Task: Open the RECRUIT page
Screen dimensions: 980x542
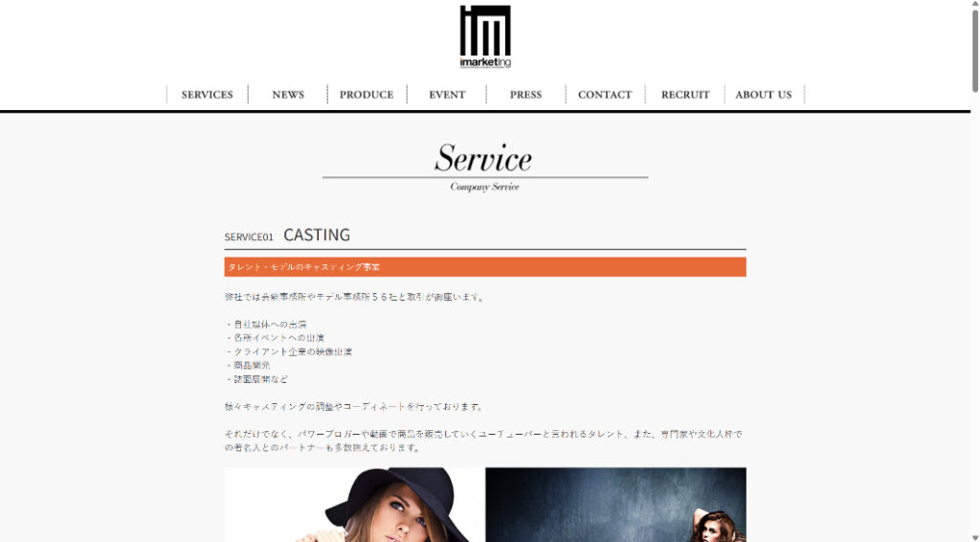Action: 685,95
